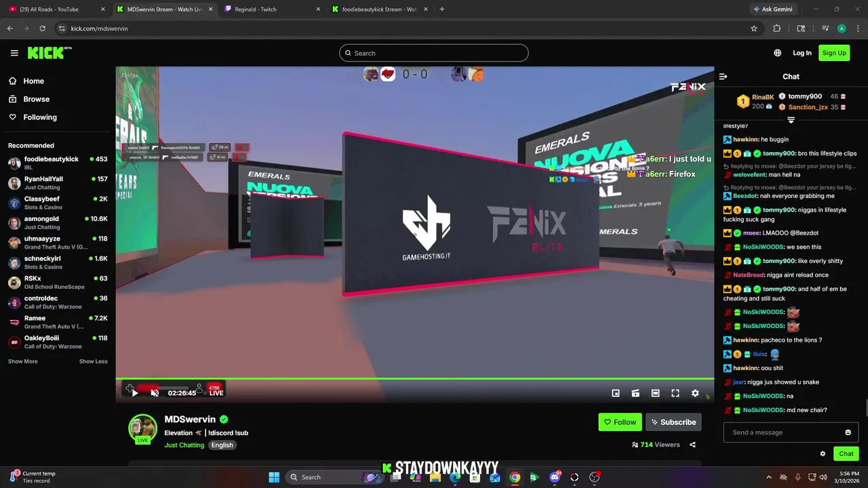This screenshot has width=868, height=488.
Task: Open Discord from the taskbar
Action: [x=555, y=477]
